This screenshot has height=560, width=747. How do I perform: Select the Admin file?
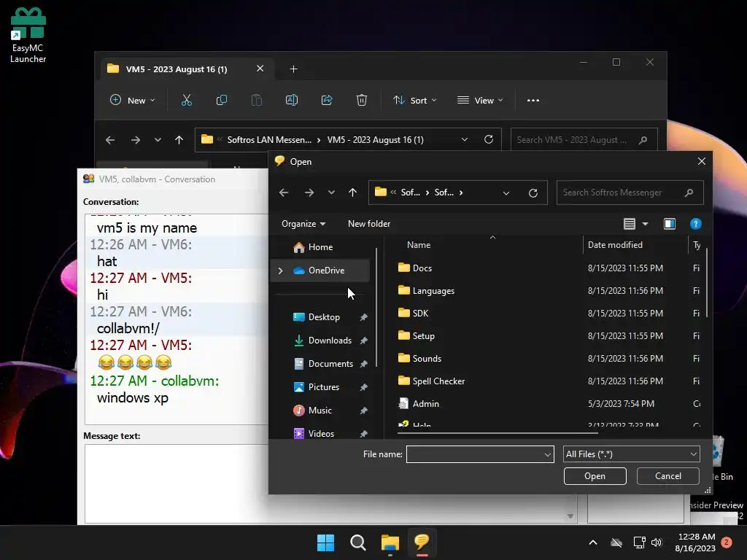pos(419,404)
